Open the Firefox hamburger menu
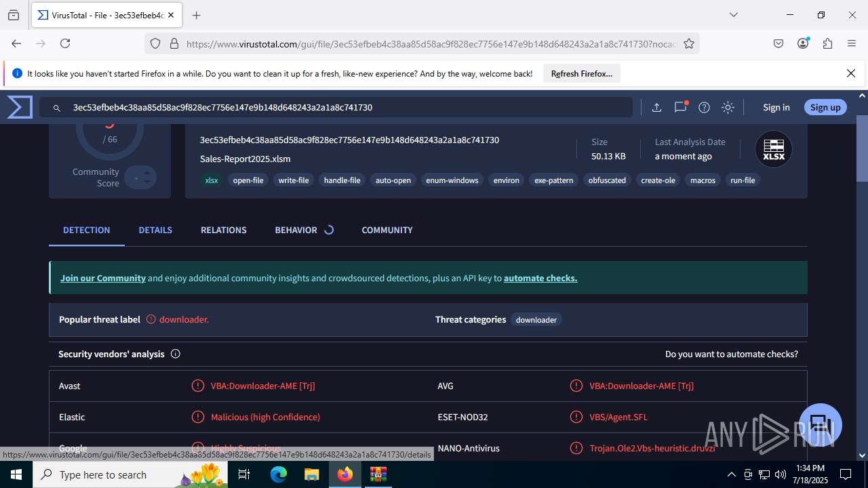Viewport: 868px width, 488px height. pos(852,43)
